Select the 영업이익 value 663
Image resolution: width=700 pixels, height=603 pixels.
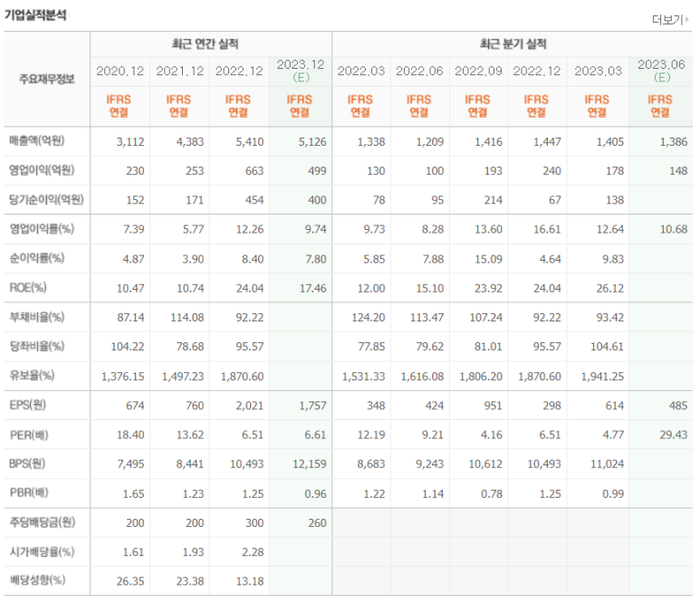[x=254, y=171]
